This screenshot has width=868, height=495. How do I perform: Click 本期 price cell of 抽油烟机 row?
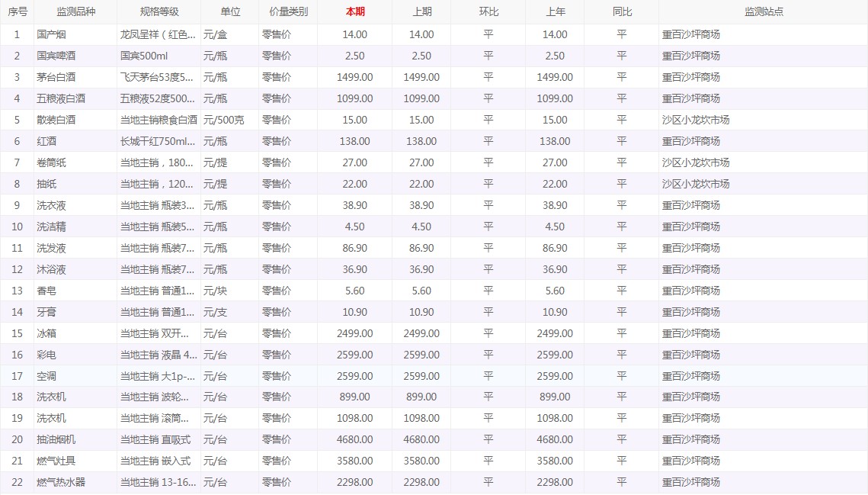coord(355,439)
